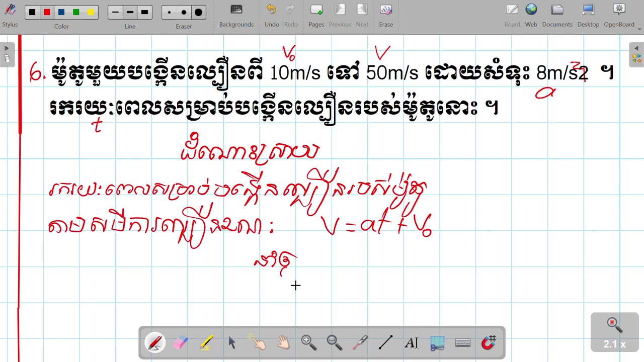Select the blue pen color

[61, 12]
